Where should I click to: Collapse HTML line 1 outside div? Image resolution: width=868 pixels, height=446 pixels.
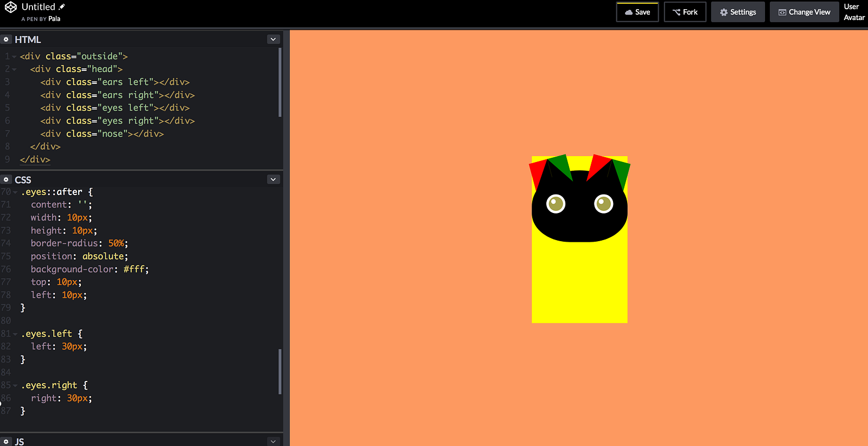click(x=15, y=56)
